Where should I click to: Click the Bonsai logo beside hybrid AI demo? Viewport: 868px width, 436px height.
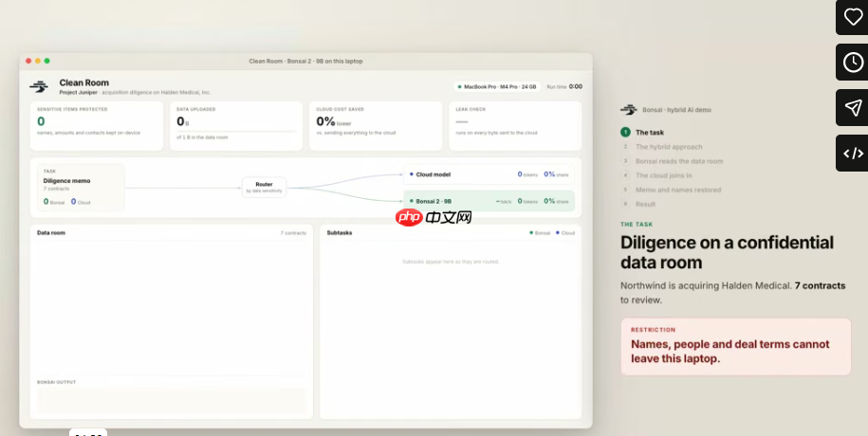point(628,110)
